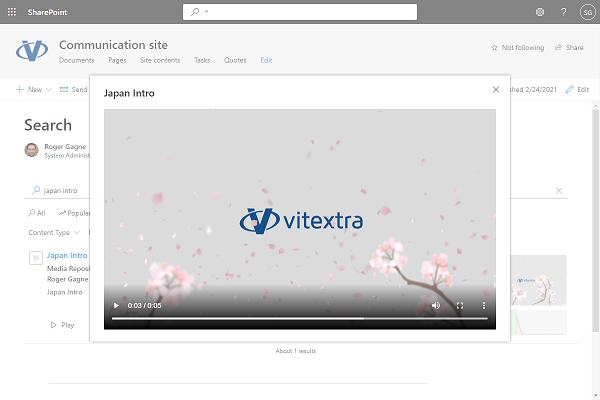Open the SharePoint app launcher grid
The image size is (600, 400).
(12, 12)
